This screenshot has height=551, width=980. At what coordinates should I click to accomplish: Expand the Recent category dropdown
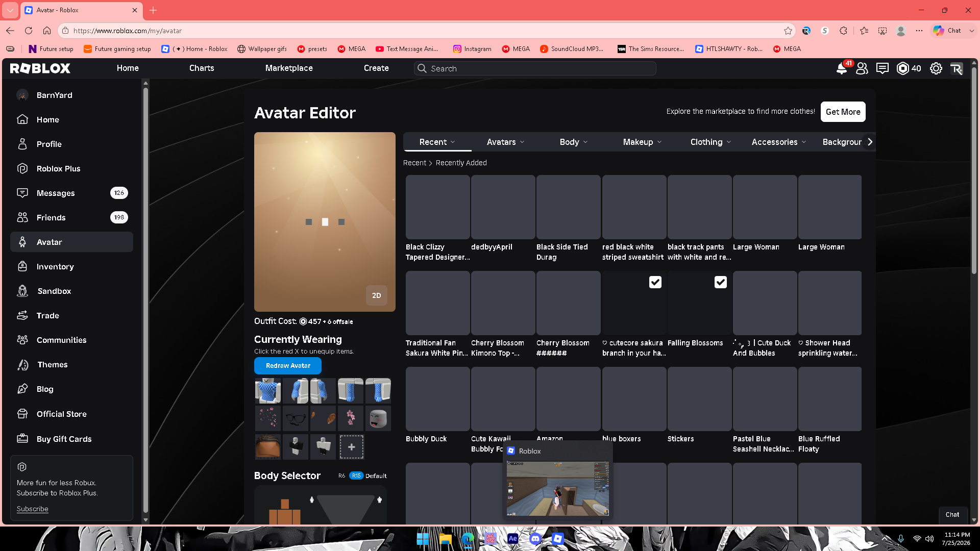pyautogui.click(x=437, y=142)
